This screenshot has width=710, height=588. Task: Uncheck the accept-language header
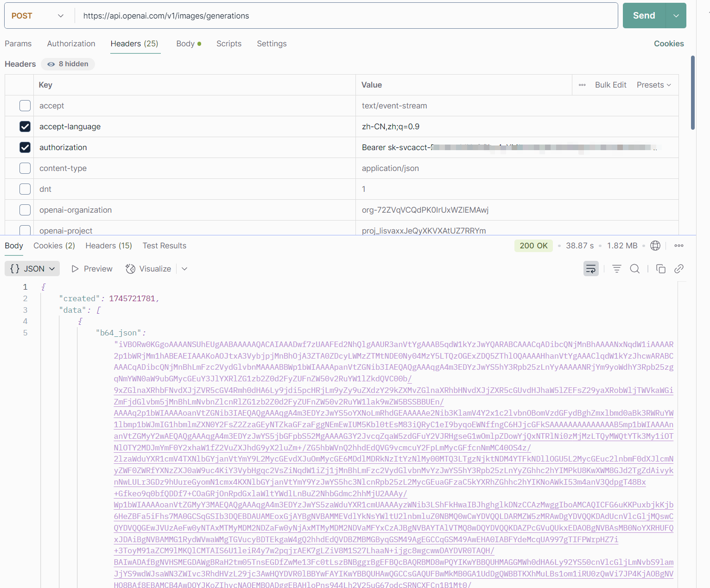(25, 126)
